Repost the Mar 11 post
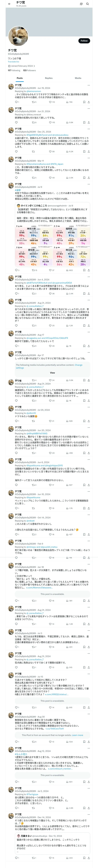Viewport: 98px width, 868px height. (x=33, y=178)
